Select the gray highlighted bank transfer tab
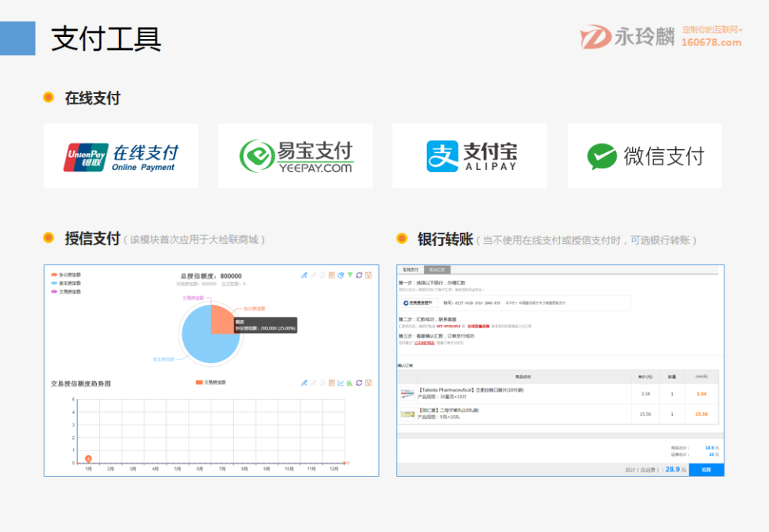 click(437, 270)
